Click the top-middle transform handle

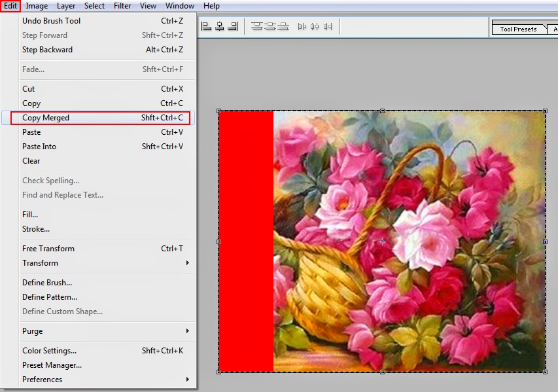[x=382, y=111]
